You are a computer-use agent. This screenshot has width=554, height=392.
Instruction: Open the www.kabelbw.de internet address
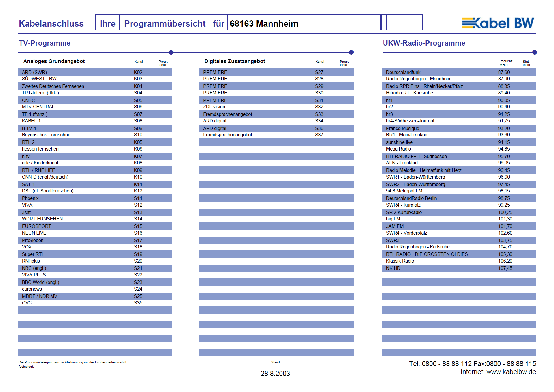point(511,372)
